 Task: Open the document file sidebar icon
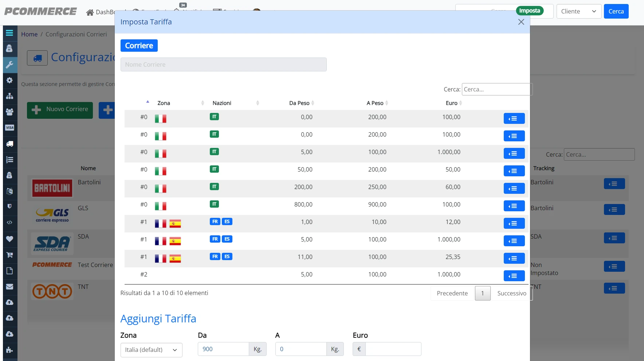click(9, 271)
